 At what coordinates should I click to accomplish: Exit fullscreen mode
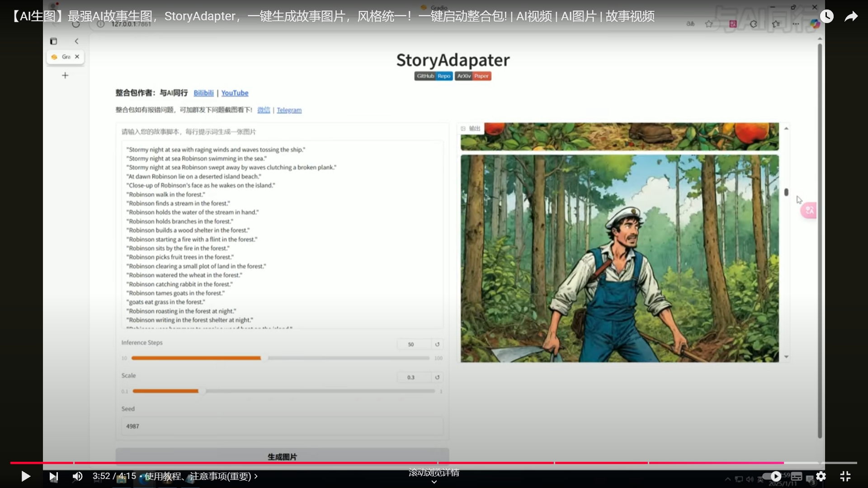[x=845, y=476]
